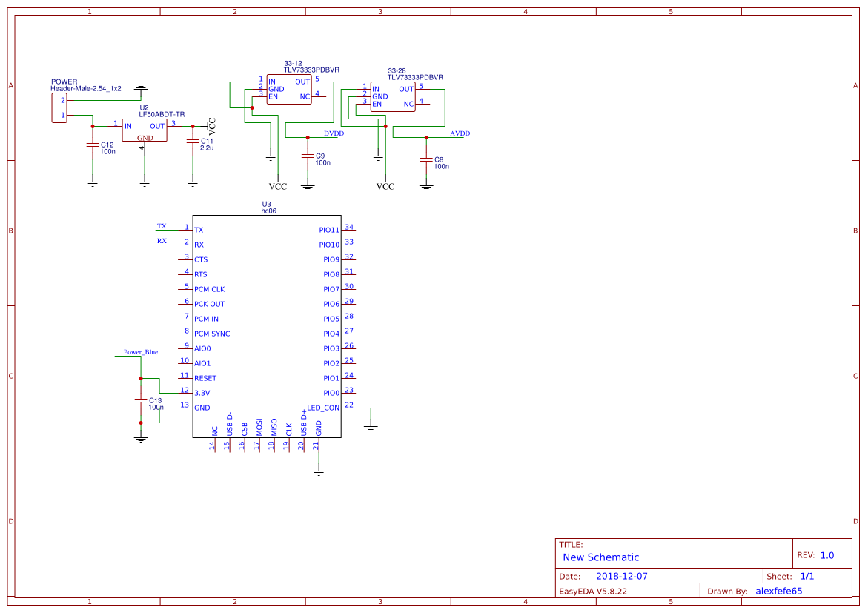Click the DVDD net label
This screenshot has width=868, height=613.
point(334,133)
